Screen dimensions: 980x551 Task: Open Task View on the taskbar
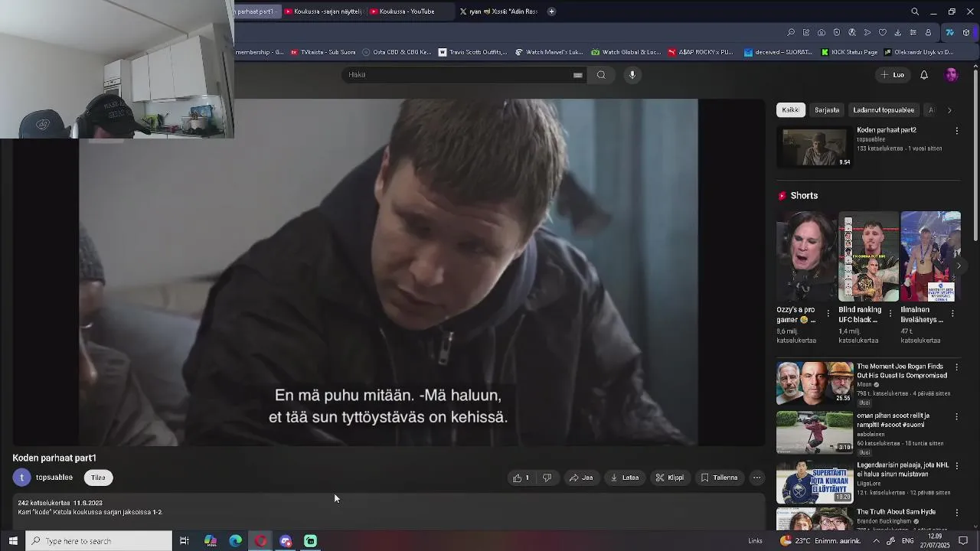[x=185, y=541]
